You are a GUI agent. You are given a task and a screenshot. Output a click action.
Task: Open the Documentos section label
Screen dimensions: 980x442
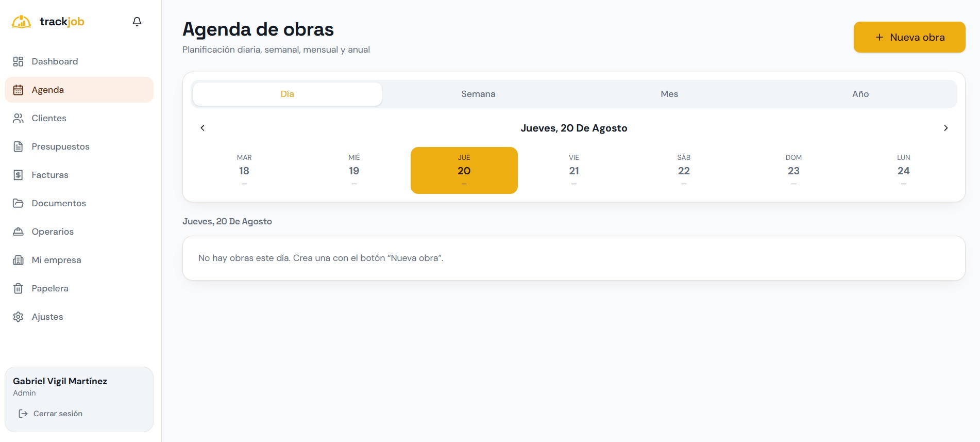pyautogui.click(x=59, y=203)
